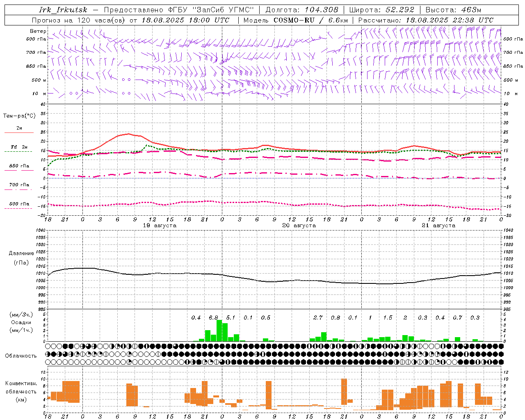The image size is (525, 420).
Task: Click the 19 августа date label
Action: [160, 226]
